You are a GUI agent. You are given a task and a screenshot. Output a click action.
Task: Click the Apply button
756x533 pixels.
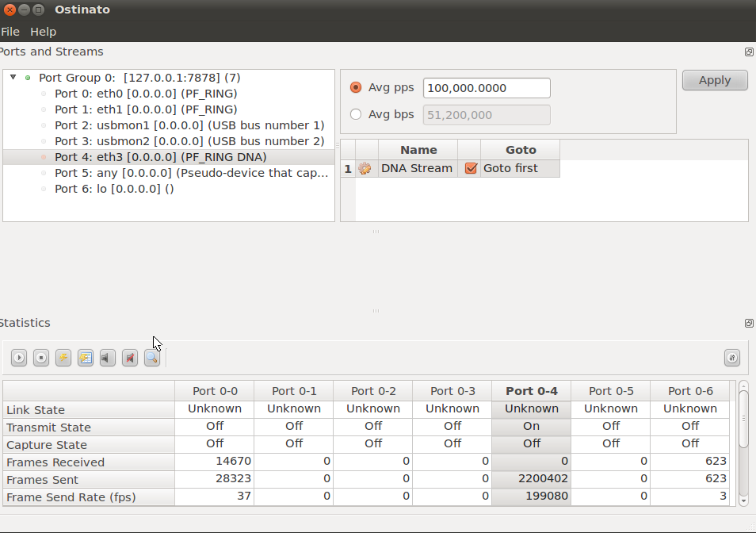click(x=715, y=80)
